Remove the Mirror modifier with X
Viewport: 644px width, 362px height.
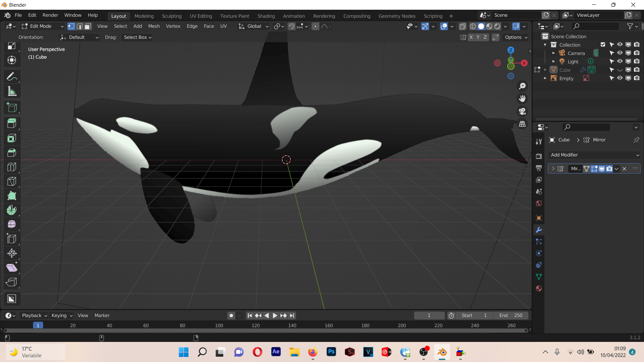coord(624,169)
